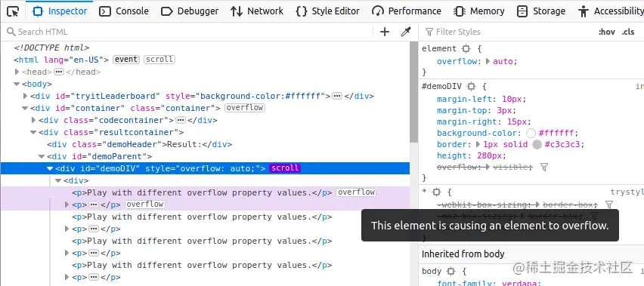Activate the element picker cursor icon
Screen dimensions: 644x286
click(13, 11)
